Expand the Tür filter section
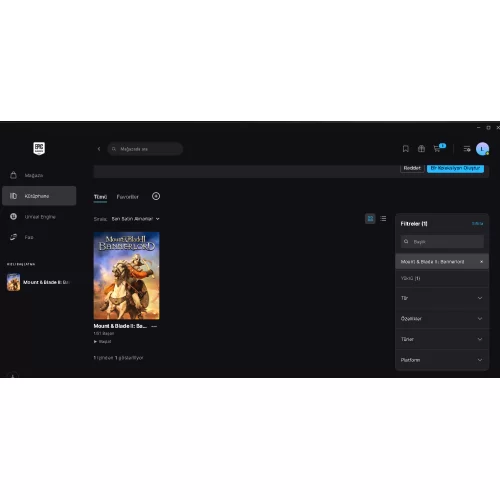500x500 pixels. 442,298
